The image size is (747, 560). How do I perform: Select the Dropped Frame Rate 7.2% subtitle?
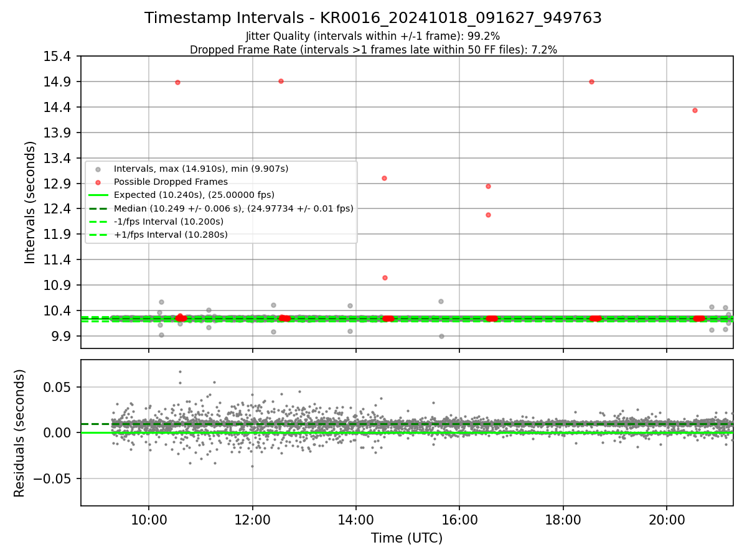pos(374,49)
